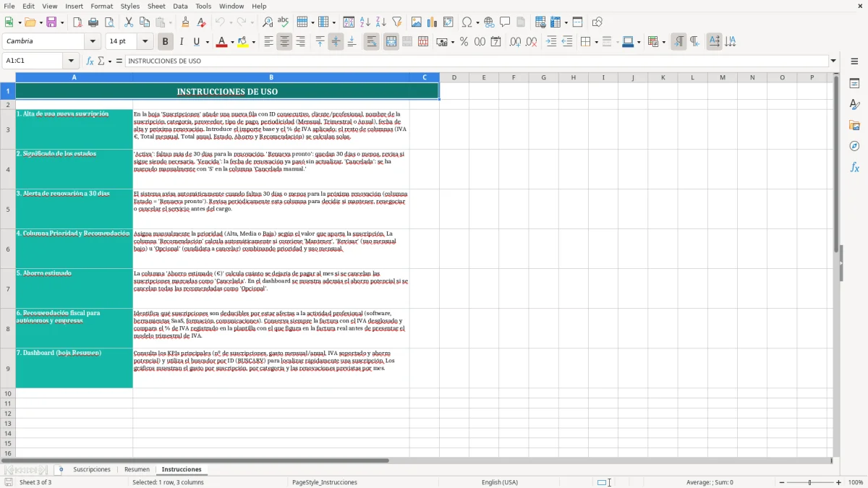
Task: Toggle Align Left
Action: click(268, 42)
